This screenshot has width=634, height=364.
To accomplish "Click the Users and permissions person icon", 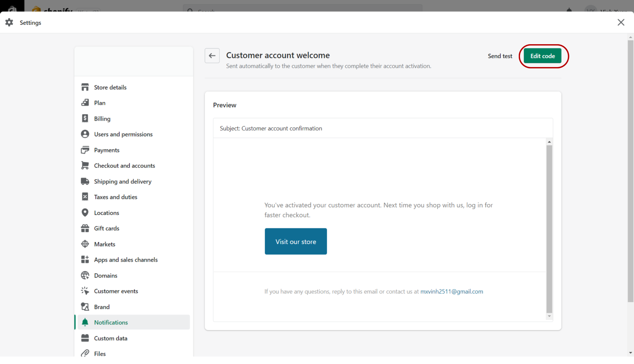I will [x=85, y=134].
